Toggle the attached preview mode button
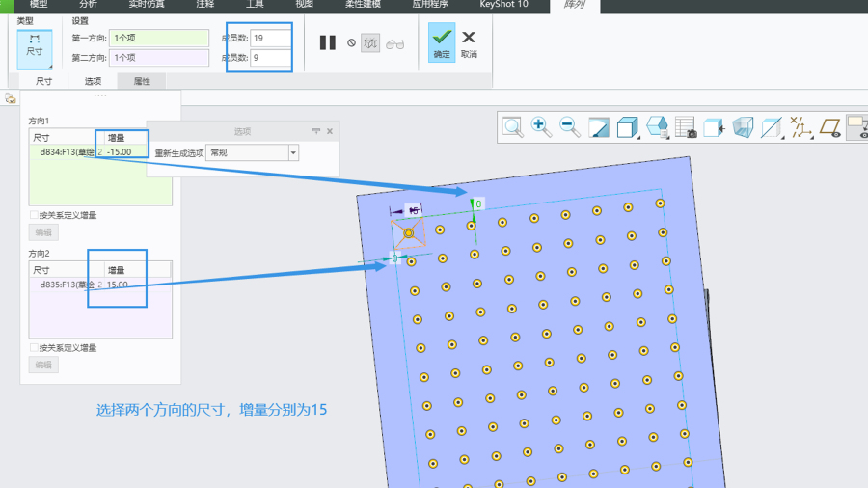The height and width of the screenshot is (488, 868). [370, 43]
